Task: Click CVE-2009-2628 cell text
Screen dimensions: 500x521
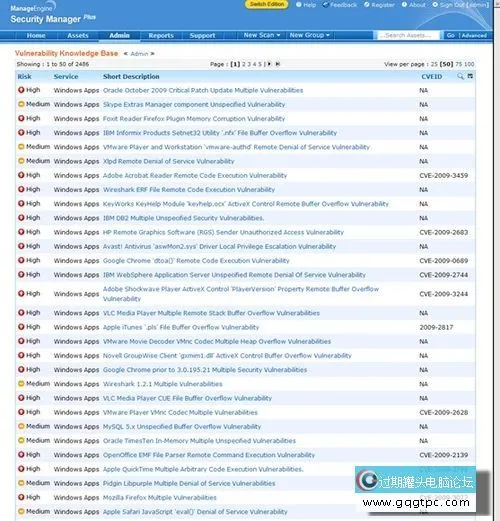Action: [444, 412]
